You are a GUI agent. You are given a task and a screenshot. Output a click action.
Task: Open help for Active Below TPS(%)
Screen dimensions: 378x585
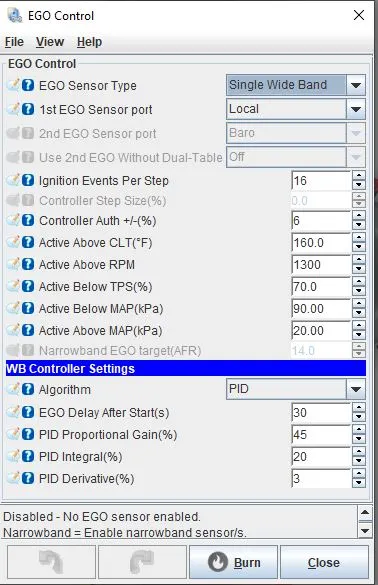[28, 287]
